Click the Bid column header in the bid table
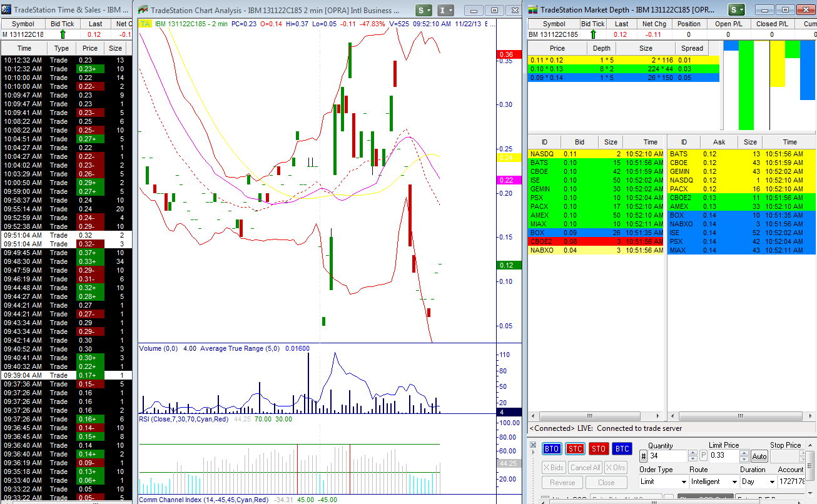817x504 pixels. pyautogui.click(x=580, y=142)
